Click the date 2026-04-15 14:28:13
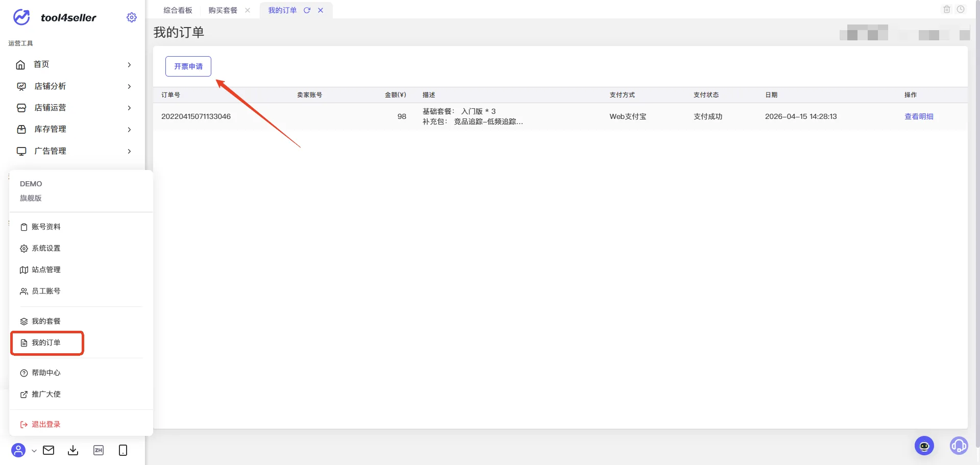The width and height of the screenshot is (980, 465). 801,116
